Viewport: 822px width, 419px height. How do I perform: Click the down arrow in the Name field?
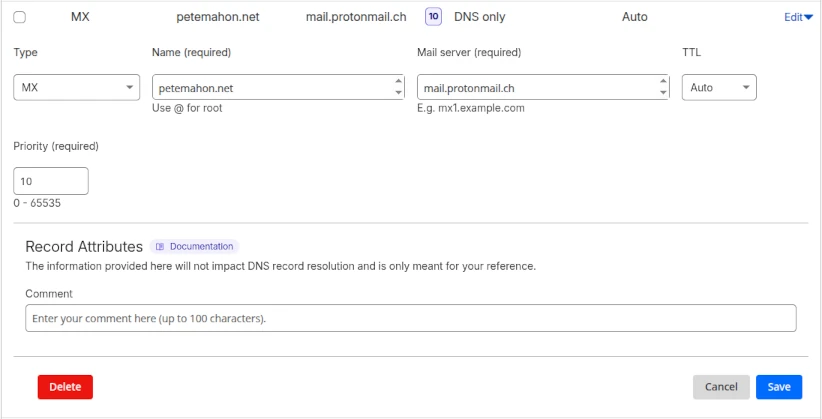coord(398,93)
